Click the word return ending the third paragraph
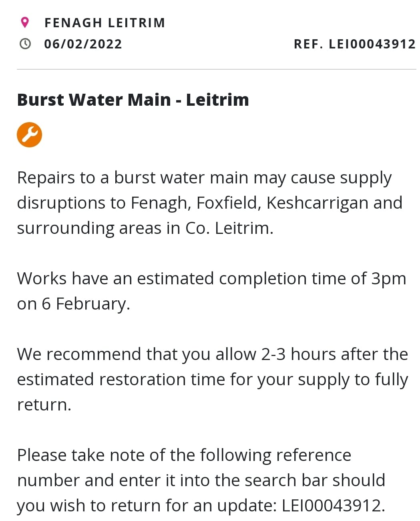 tap(44, 405)
